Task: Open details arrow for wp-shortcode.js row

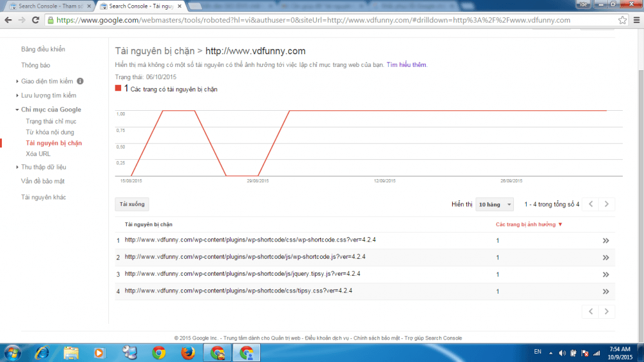Action: [x=606, y=258]
